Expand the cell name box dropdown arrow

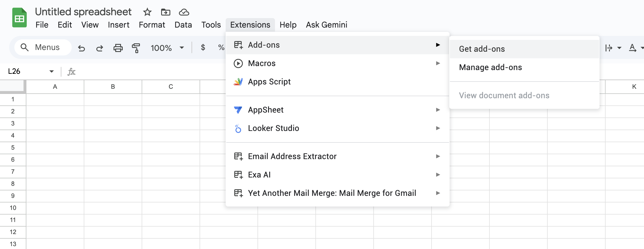[x=52, y=71]
